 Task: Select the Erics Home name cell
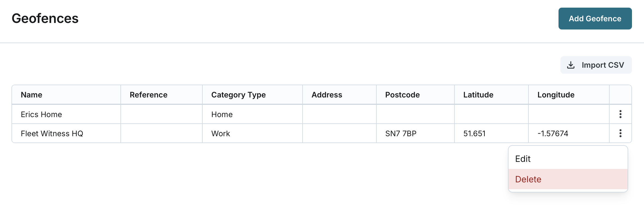pyautogui.click(x=42, y=114)
